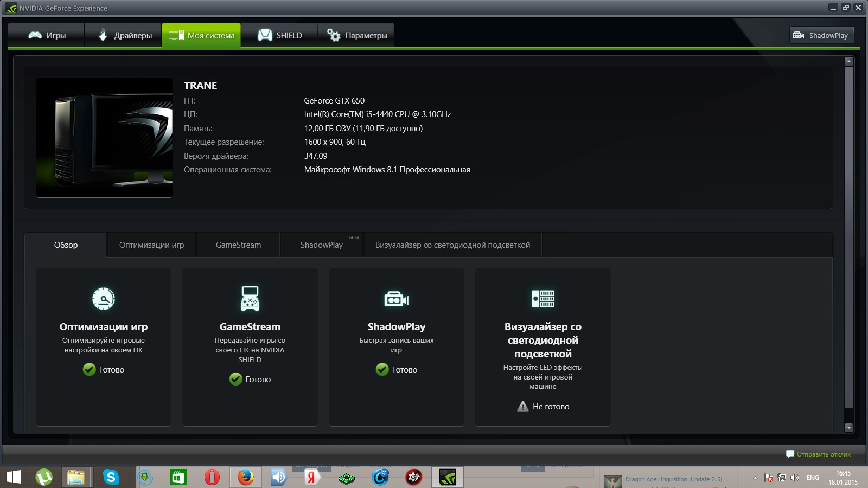This screenshot has width=868, height=488.
Task: Click the gears icon on Параметры tab
Action: tap(334, 35)
